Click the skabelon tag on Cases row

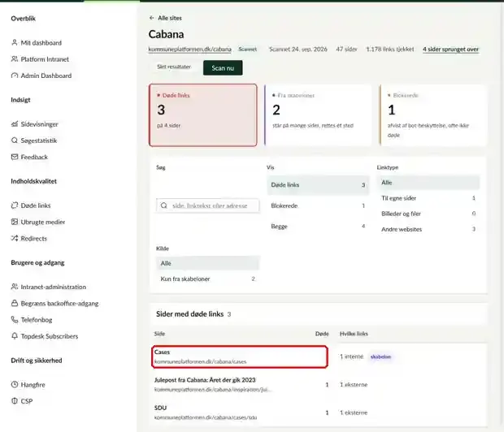pos(380,356)
